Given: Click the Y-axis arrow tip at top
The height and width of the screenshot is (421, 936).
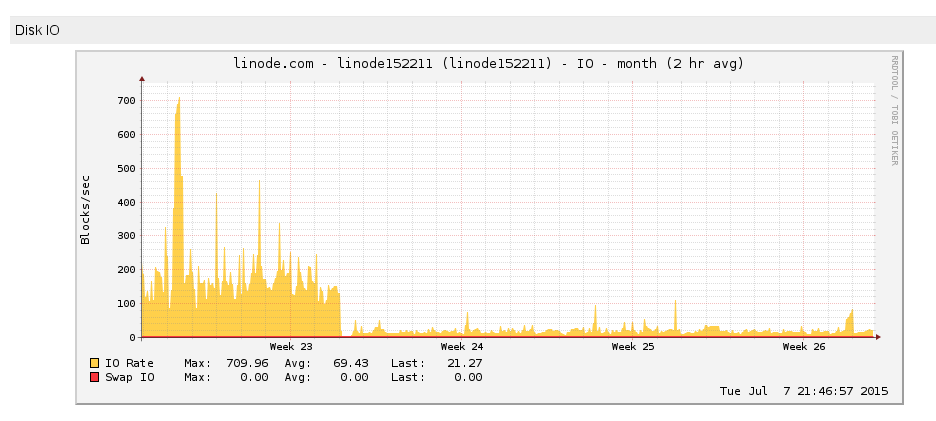Looking at the screenshot, I should coord(142,77).
